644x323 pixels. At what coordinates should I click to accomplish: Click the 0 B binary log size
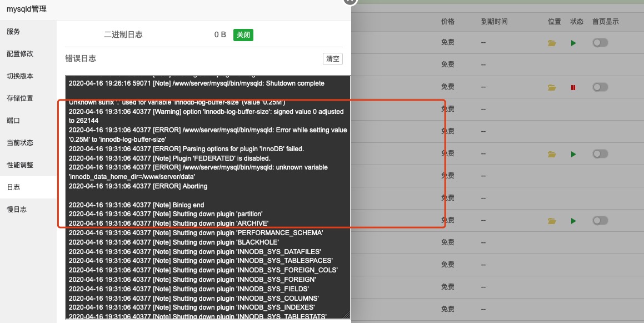tap(220, 35)
